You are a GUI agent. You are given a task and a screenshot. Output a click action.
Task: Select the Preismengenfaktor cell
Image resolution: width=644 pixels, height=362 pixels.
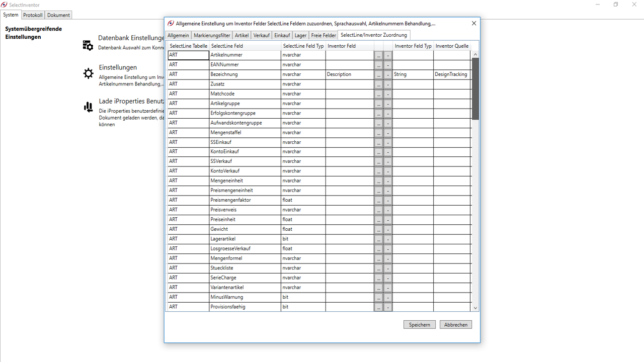coord(245,200)
